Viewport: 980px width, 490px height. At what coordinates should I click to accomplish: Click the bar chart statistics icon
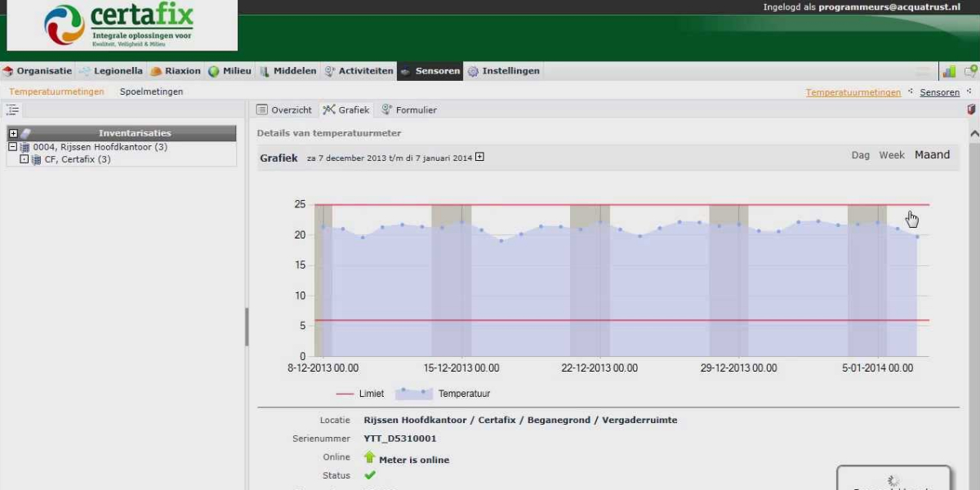pyautogui.click(x=949, y=72)
